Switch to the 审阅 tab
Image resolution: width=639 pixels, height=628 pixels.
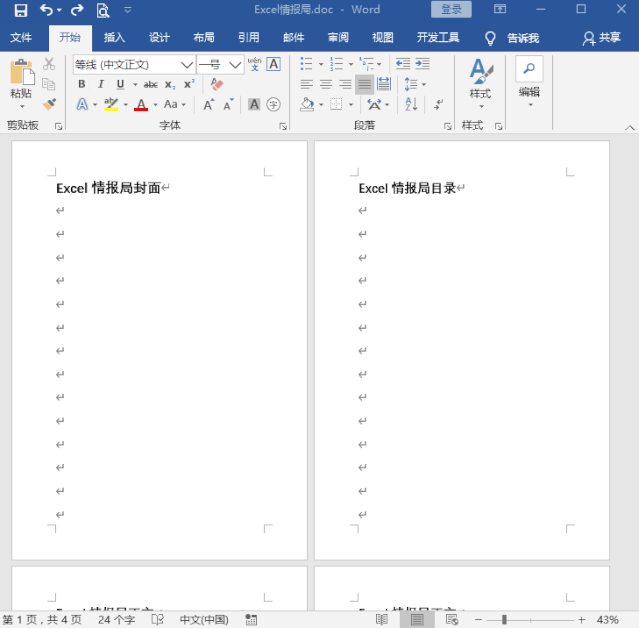click(338, 38)
